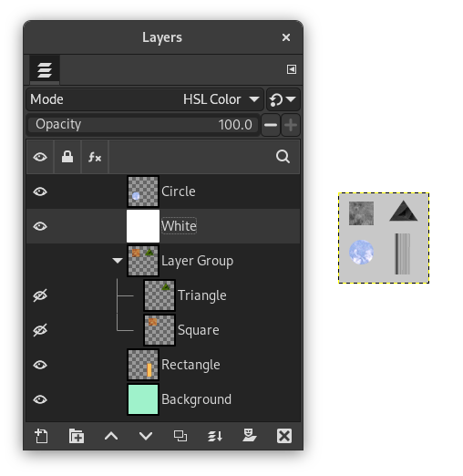The image size is (463, 476).
Task: Select the Circle layer thumbnail
Action: tap(143, 191)
